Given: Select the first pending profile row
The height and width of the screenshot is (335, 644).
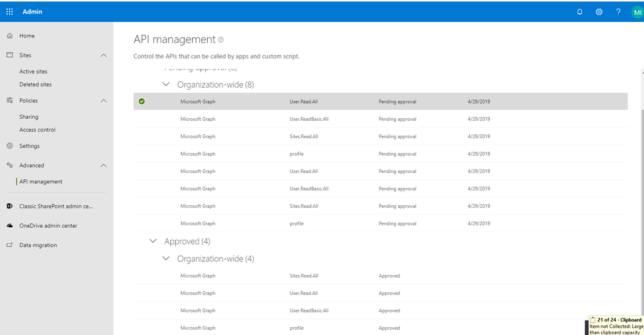Looking at the screenshot, I should coord(380,154).
